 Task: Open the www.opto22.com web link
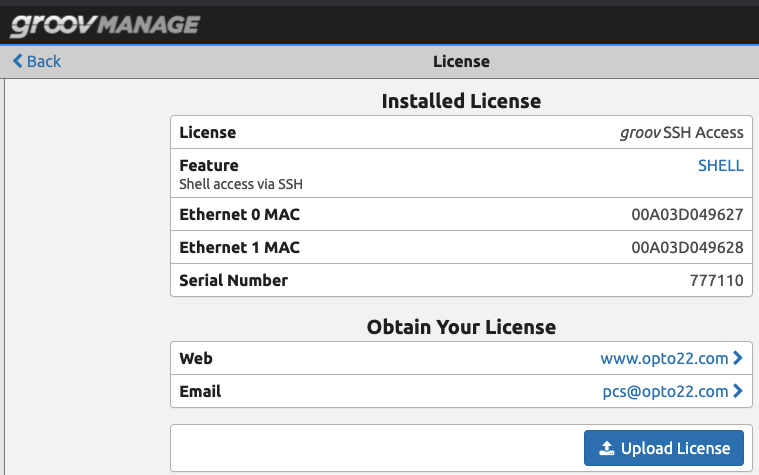point(664,358)
